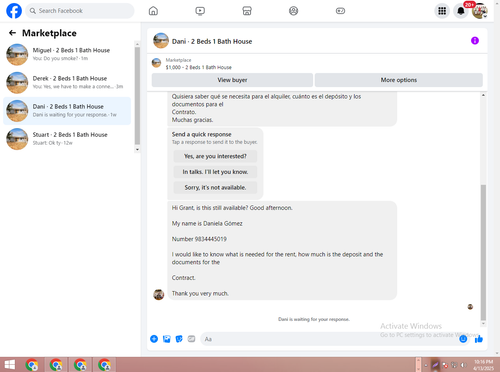This screenshot has width=500, height=372.
Task: Click the conversation list scrollbar
Action: pos(137,95)
